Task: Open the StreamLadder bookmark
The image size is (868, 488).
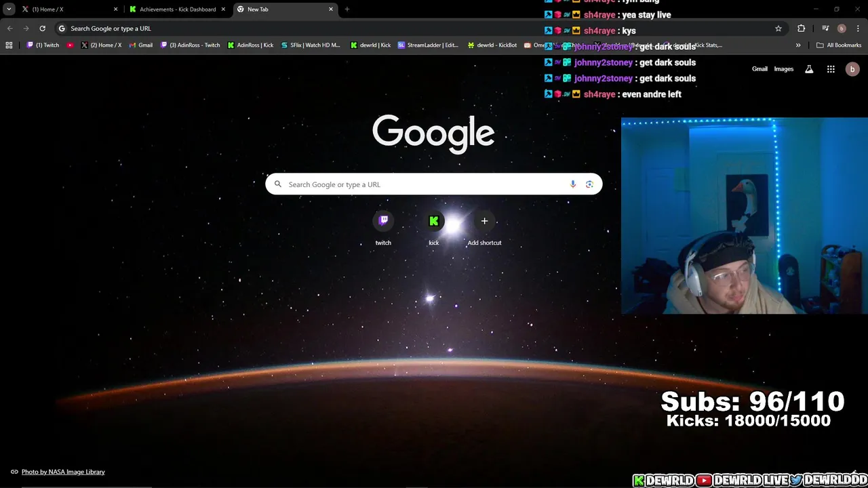Action: tap(429, 45)
